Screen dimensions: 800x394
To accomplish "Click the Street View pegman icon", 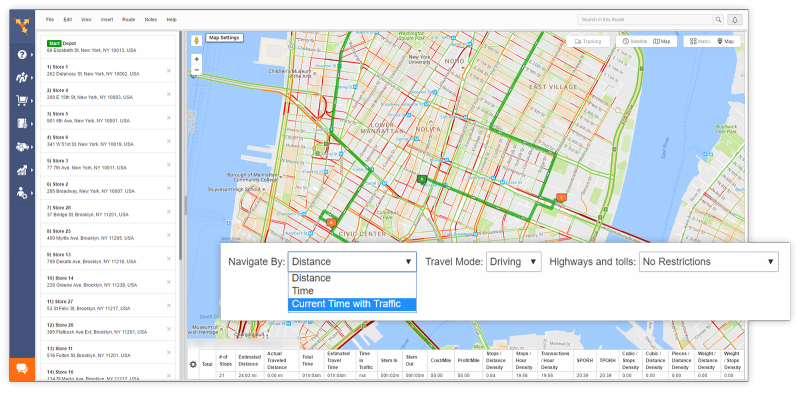I will pyautogui.click(x=196, y=40).
